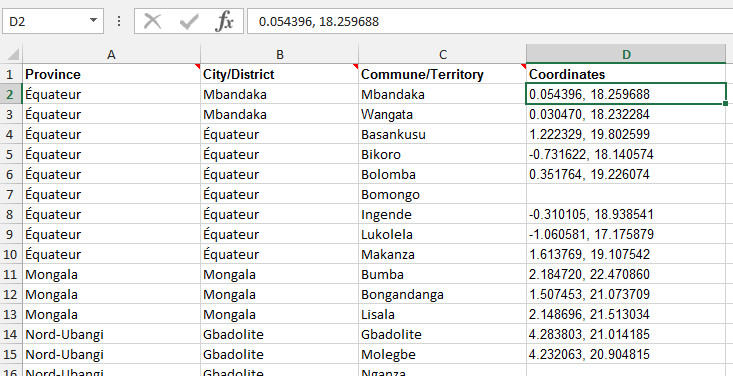Select coordinates -0.731622, 18.140574
Viewport: 733px width, 376px height.
626,154
